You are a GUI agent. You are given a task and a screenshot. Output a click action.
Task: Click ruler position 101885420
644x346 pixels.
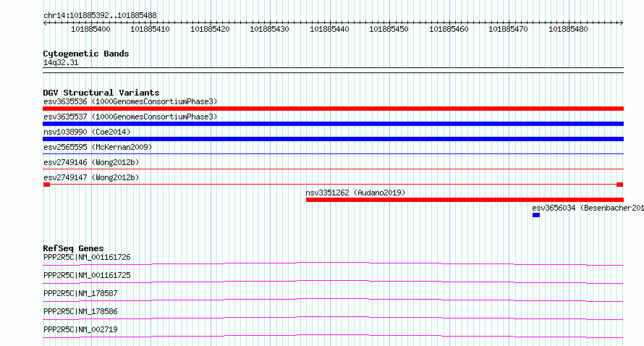click(211, 29)
